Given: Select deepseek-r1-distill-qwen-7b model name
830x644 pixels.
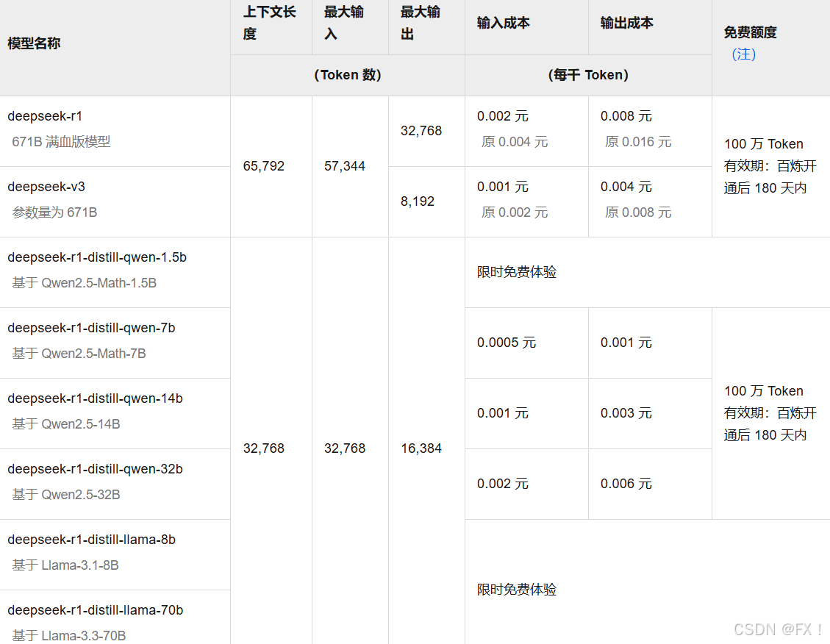Looking at the screenshot, I should coord(91,328).
